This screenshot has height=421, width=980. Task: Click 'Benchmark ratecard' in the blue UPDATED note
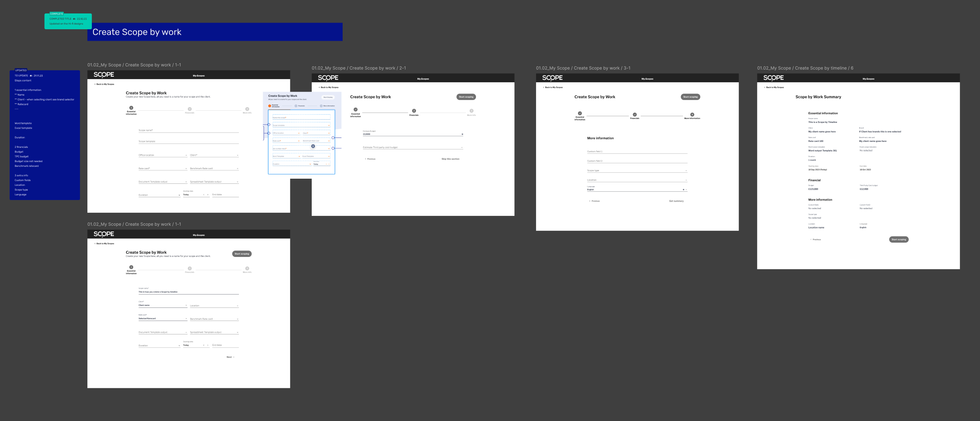tap(27, 166)
